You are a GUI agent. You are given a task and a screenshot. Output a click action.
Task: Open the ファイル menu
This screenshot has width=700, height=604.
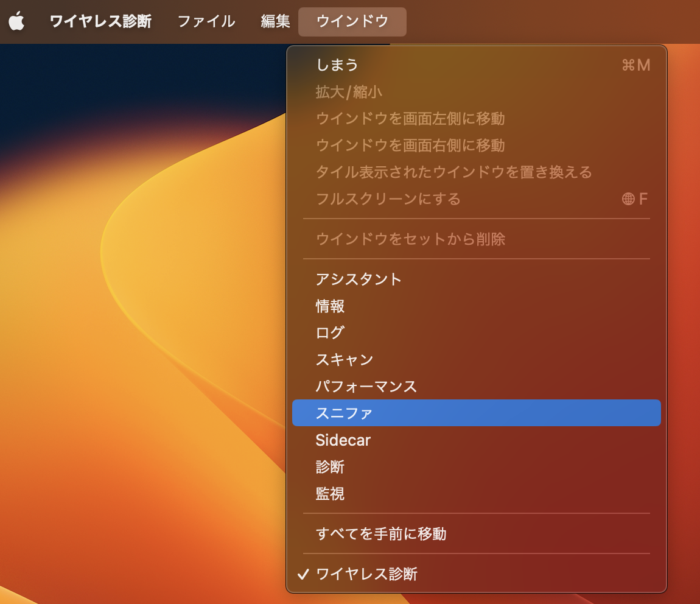[205, 21]
